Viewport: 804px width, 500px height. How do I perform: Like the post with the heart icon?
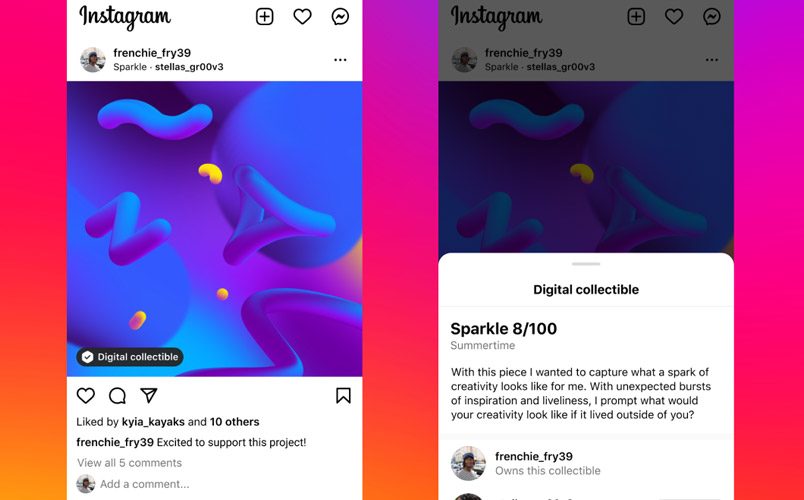[x=86, y=395]
